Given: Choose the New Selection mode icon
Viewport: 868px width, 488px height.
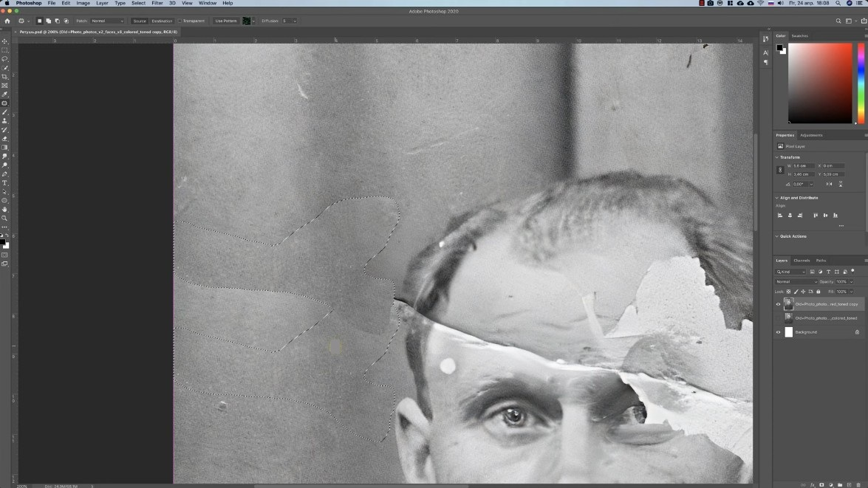Looking at the screenshot, I should (39, 21).
